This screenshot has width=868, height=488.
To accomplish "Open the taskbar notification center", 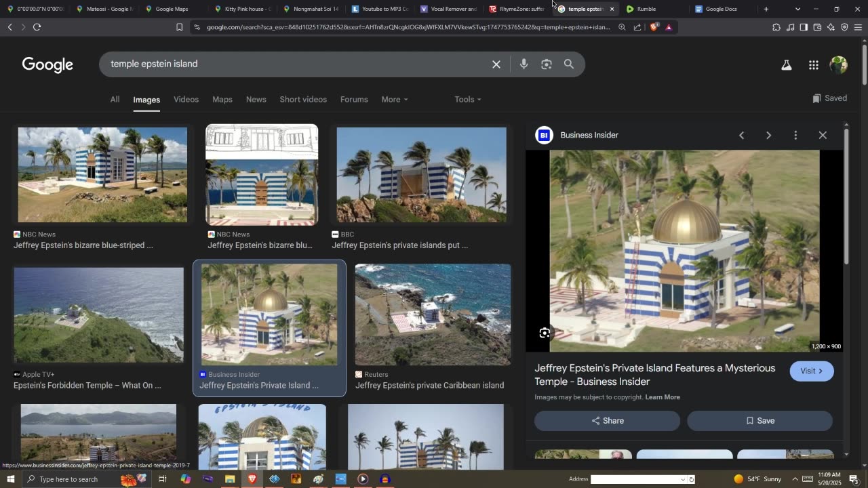I will pyautogui.click(x=854, y=479).
